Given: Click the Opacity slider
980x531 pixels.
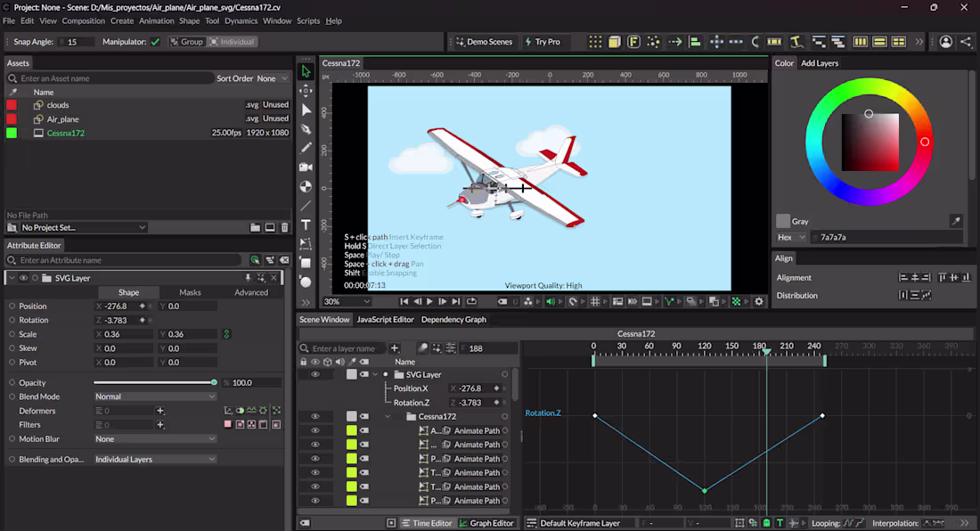Looking at the screenshot, I should point(154,382).
